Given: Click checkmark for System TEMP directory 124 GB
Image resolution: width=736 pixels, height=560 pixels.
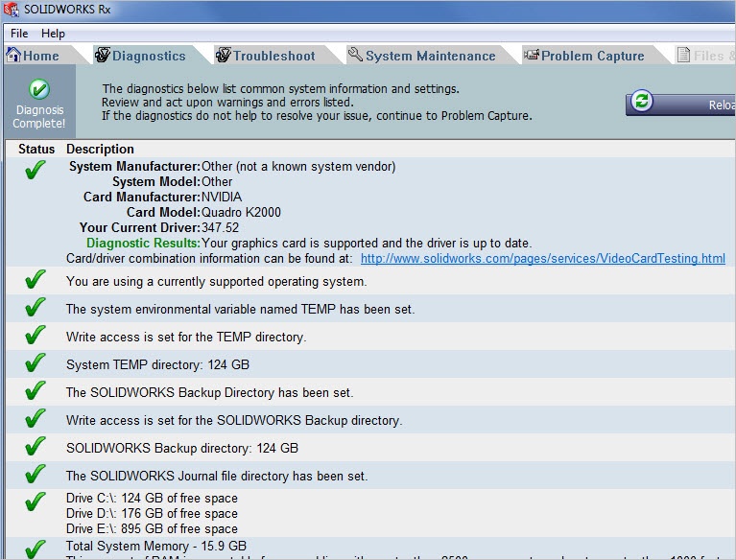Looking at the screenshot, I should point(36,362).
